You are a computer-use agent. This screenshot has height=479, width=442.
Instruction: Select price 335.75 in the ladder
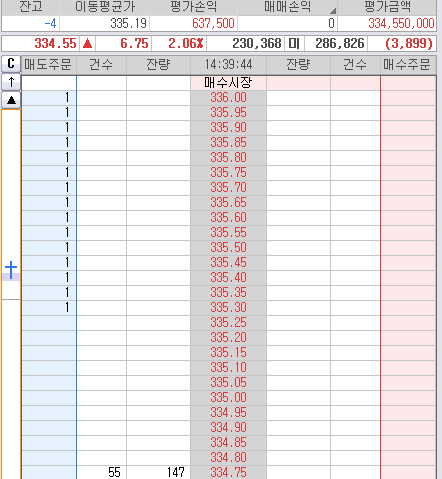pos(228,173)
